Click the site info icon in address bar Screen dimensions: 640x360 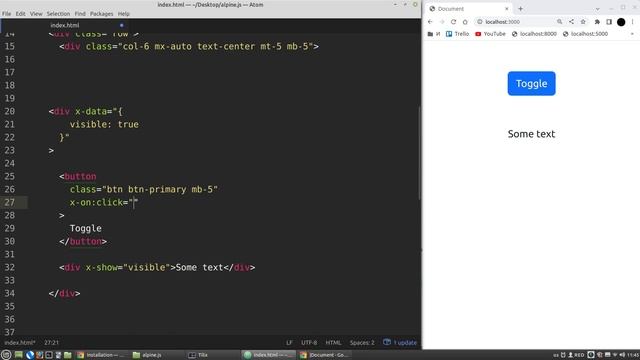click(x=480, y=22)
